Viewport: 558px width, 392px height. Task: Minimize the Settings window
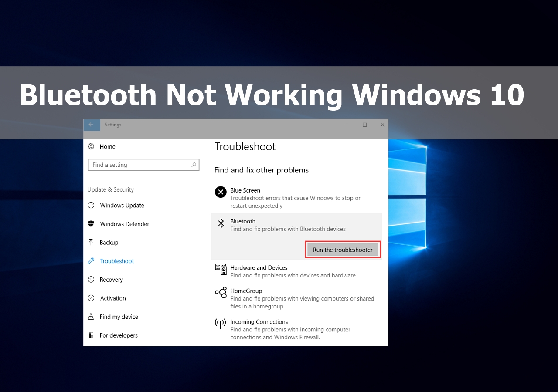347,125
